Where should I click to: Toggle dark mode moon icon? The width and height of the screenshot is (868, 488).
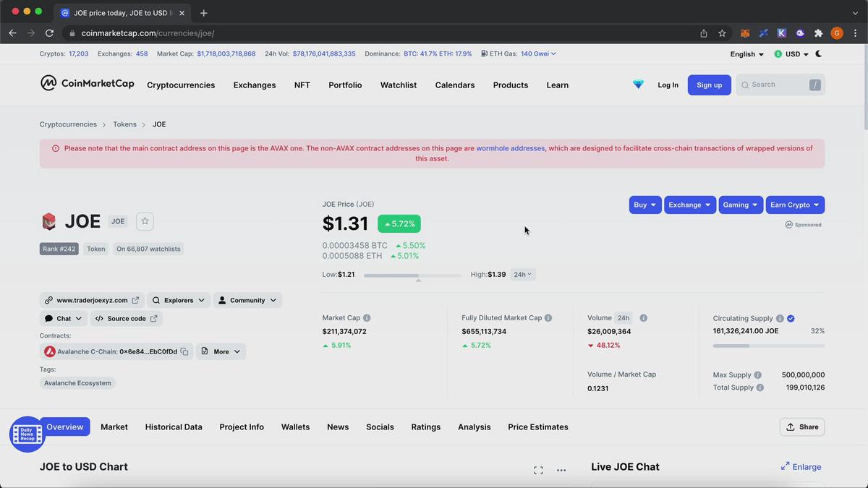tap(819, 53)
